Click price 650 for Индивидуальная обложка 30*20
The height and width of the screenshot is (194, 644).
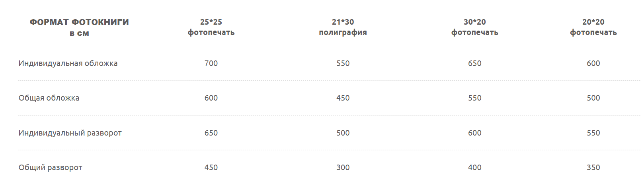click(474, 63)
